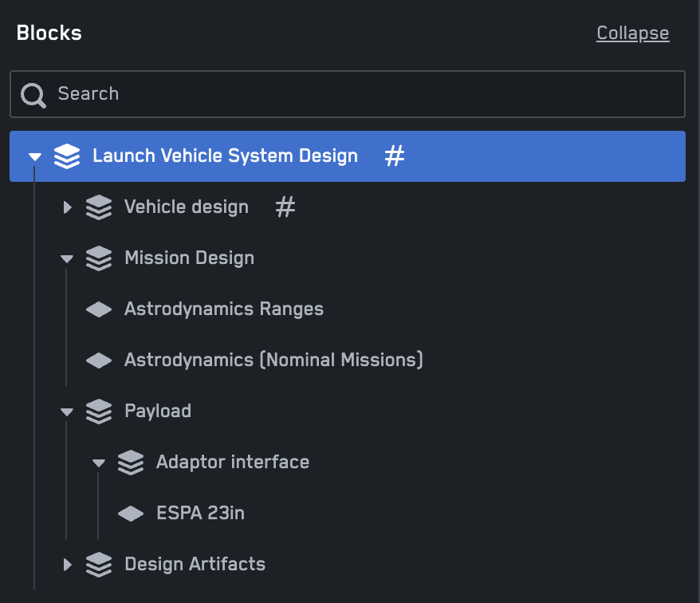Open Astrodynamics (Nominal Missions) block

tap(273, 360)
